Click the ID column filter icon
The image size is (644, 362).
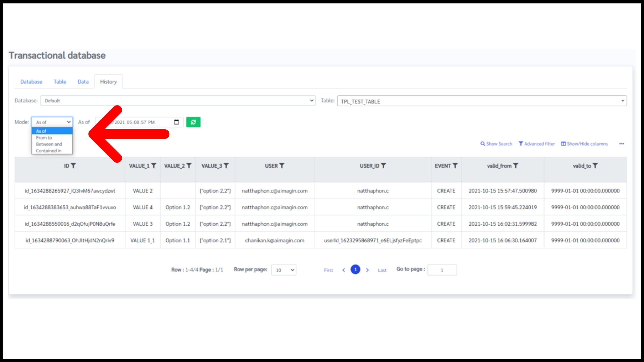pyautogui.click(x=74, y=166)
